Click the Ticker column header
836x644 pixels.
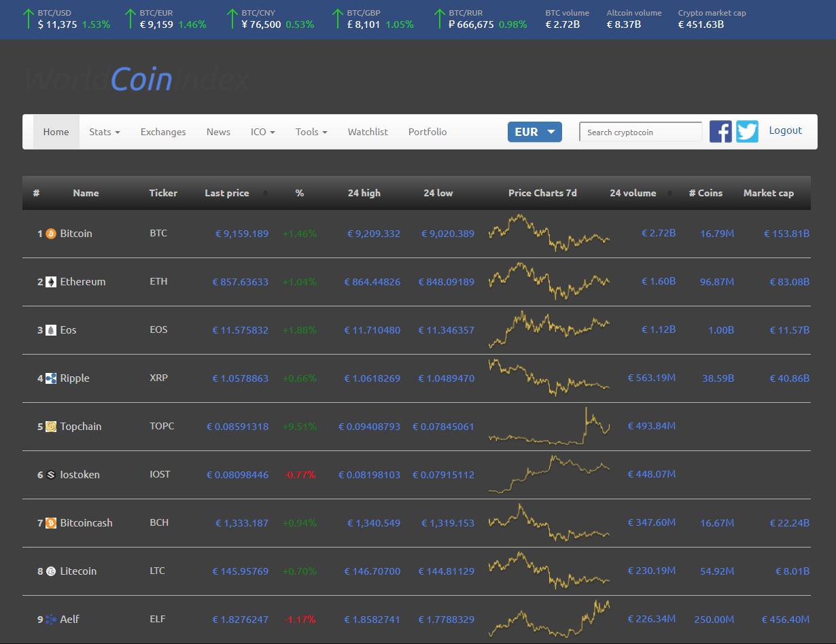click(163, 193)
